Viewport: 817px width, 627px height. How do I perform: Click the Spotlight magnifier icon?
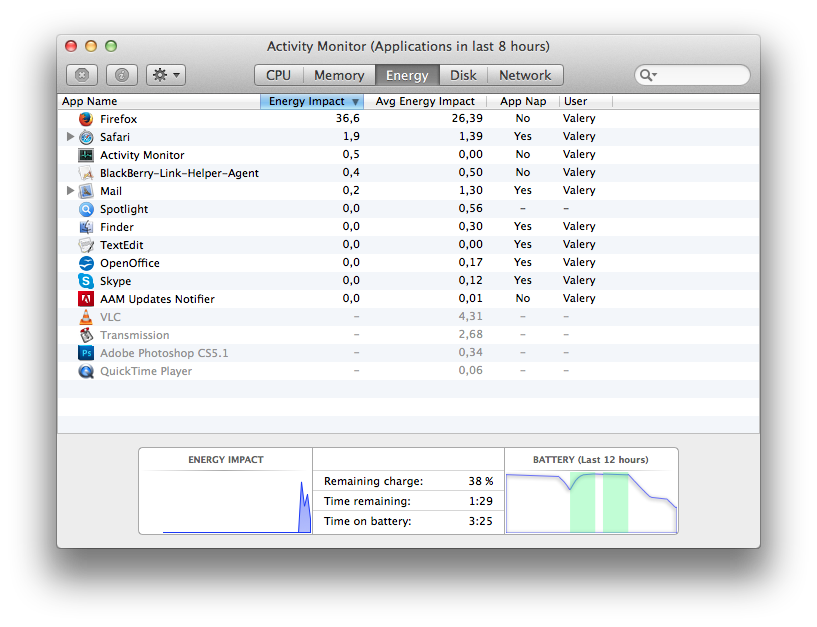click(x=86, y=209)
